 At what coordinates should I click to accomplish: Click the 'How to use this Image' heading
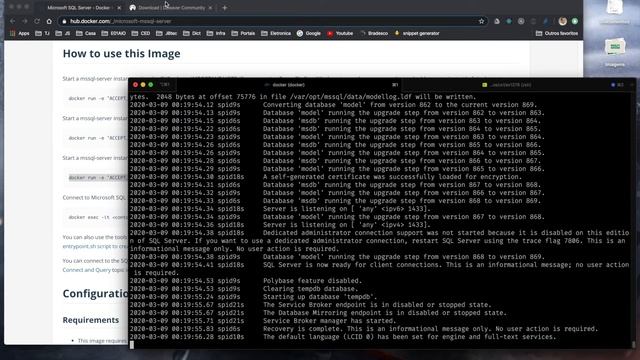pyautogui.click(x=121, y=53)
